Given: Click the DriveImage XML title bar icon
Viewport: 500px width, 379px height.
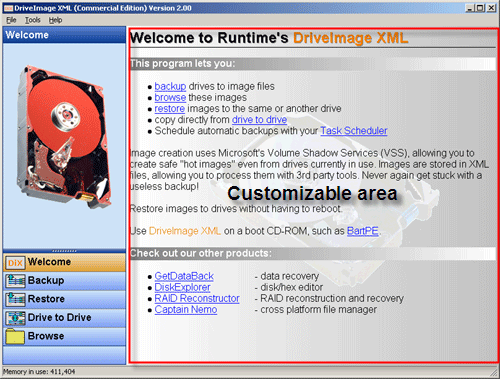Looking at the screenshot, I should (x=8, y=8).
